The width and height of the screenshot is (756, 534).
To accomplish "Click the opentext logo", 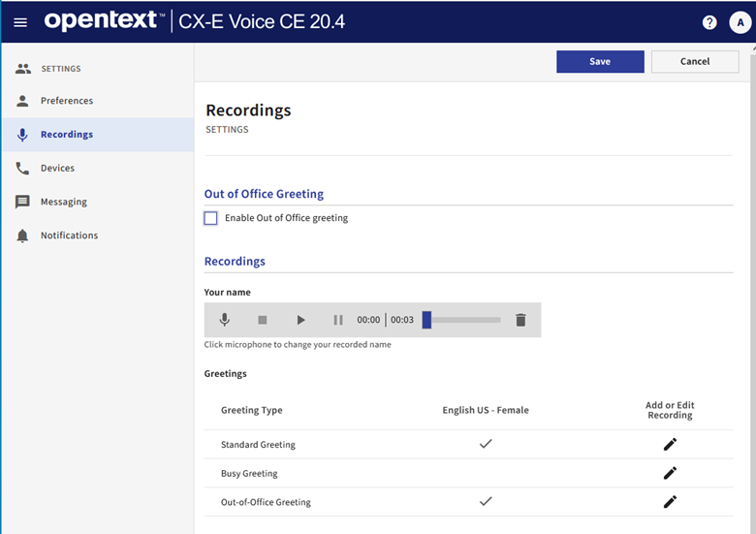I will [104, 21].
